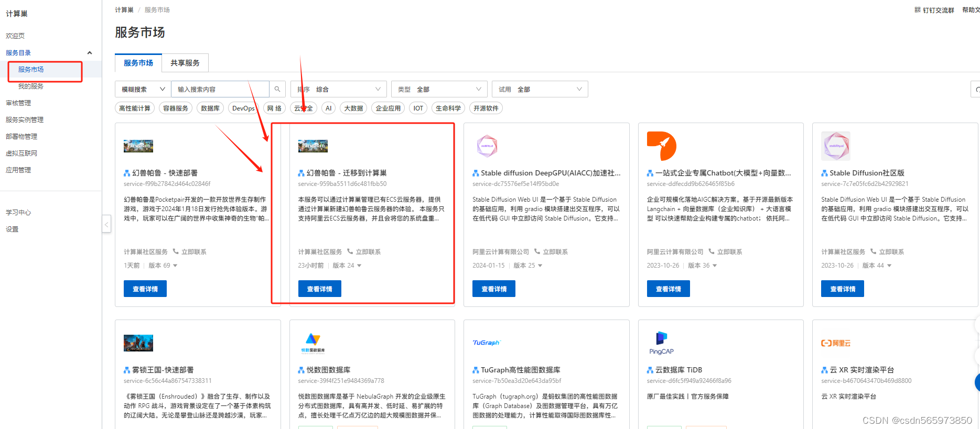The height and width of the screenshot is (429, 980).
Task: Open the 模糊搜索 search mode dropdown
Action: 143,89
